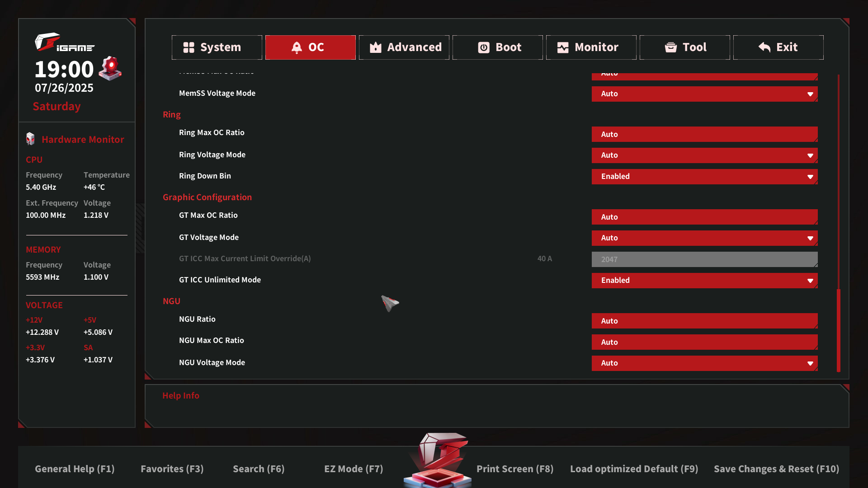
Task: Click the Exit tab return arrow icon
Action: tap(764, 47)
